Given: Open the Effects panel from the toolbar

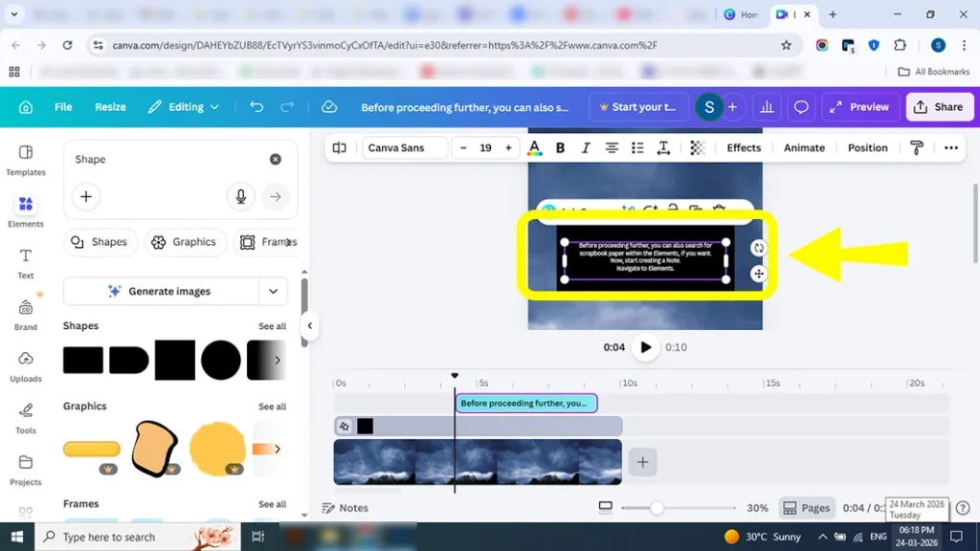Looking at the screenshot, I should coord(744,147).
